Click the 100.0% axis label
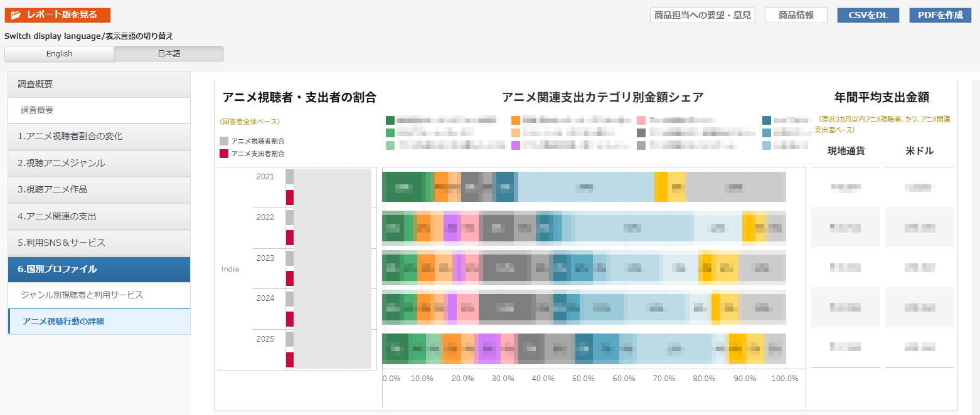980x415 pixels. tap(785, 379)
